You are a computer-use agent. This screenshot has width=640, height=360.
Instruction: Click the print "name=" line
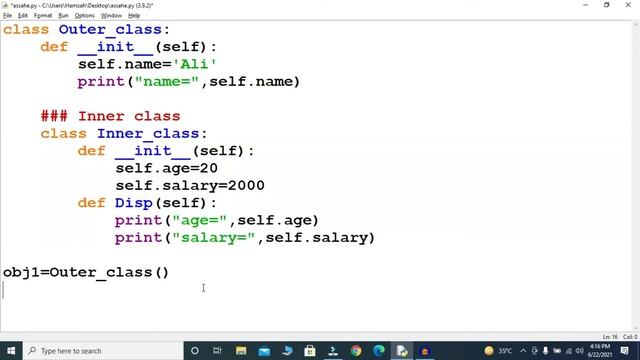(x=189, y=82)
